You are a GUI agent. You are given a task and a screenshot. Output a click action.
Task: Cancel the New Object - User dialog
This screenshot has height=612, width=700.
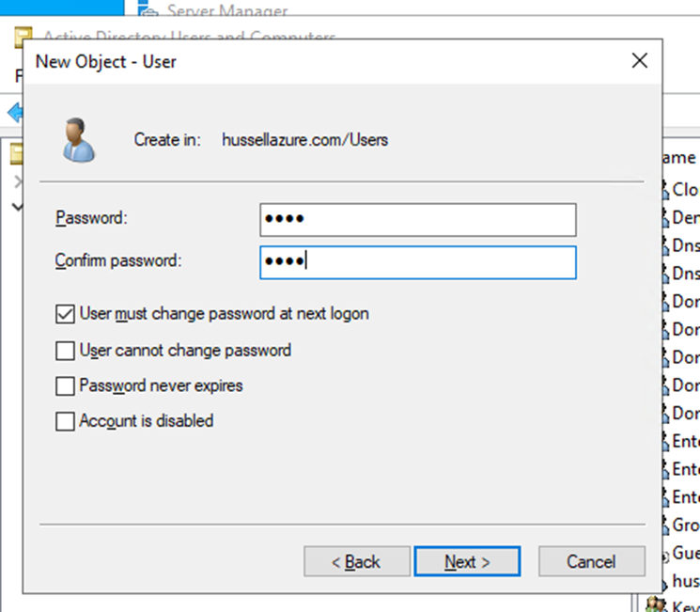click(x=592, y=561)
